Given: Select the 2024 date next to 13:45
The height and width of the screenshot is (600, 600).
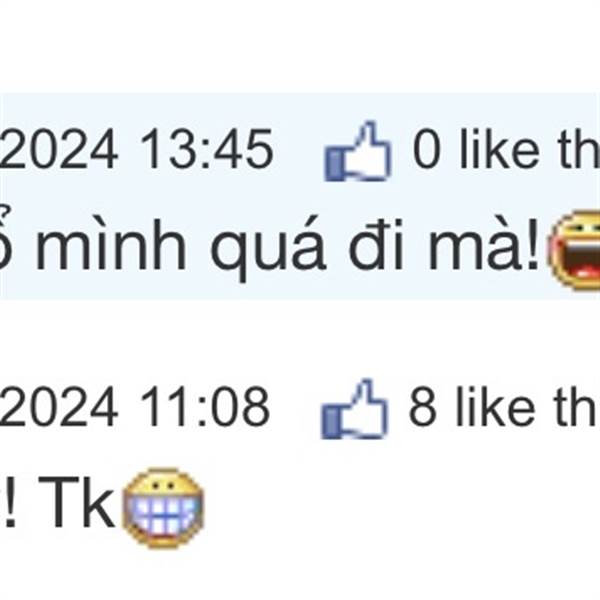Looking at the screenshot, I should [x=58, y=149].
